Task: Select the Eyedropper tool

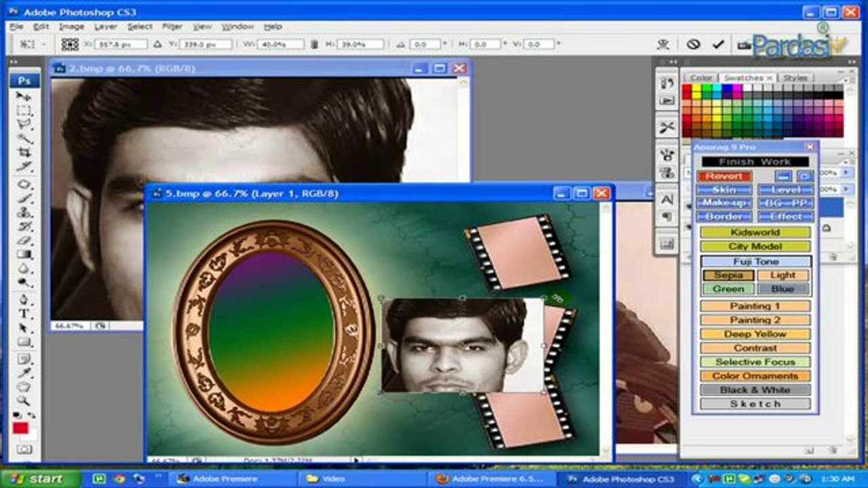Action: pos(24,373)
